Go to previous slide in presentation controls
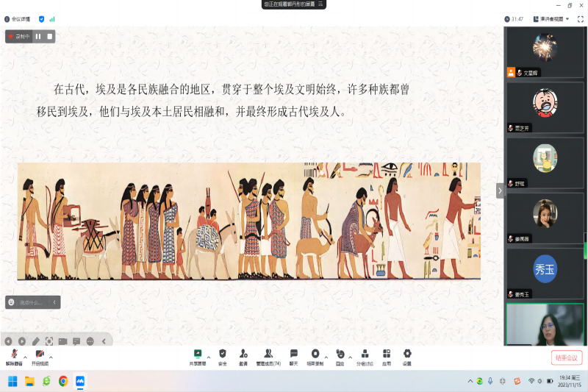This screenshot has width=588, height=392. click(8, 341)
